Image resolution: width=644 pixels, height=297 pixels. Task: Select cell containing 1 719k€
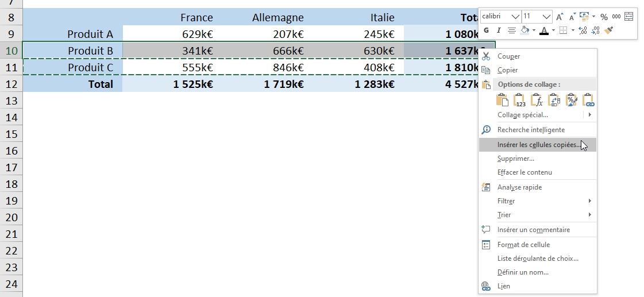click(260, 84)
